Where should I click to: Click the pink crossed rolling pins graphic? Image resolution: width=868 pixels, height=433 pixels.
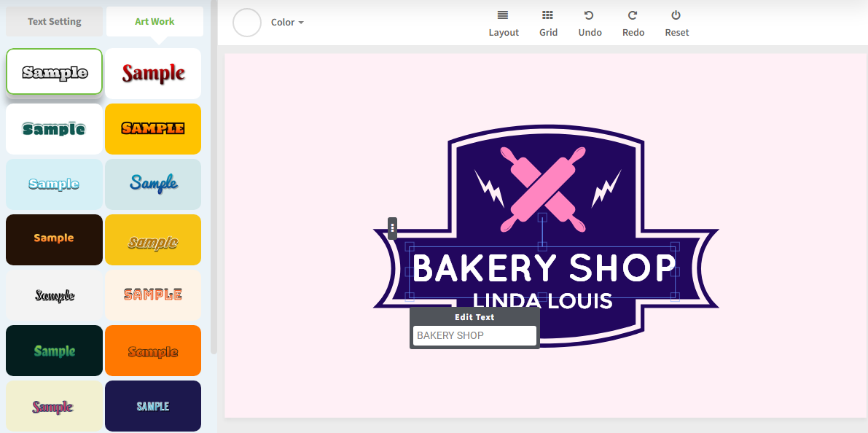[543, 190]
